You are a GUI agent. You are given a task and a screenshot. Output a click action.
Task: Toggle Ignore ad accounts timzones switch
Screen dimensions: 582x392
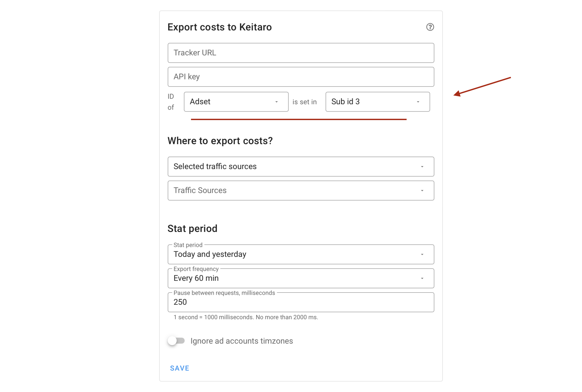(176, 341)
